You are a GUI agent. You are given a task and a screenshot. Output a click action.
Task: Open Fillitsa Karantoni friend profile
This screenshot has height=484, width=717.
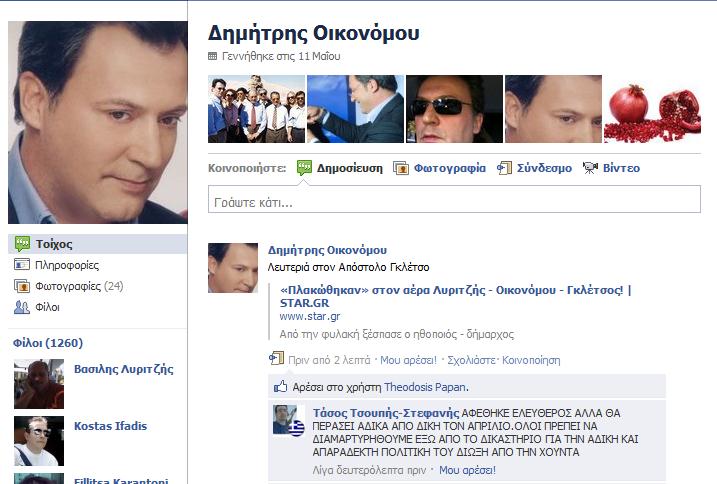tap(121, 480)
